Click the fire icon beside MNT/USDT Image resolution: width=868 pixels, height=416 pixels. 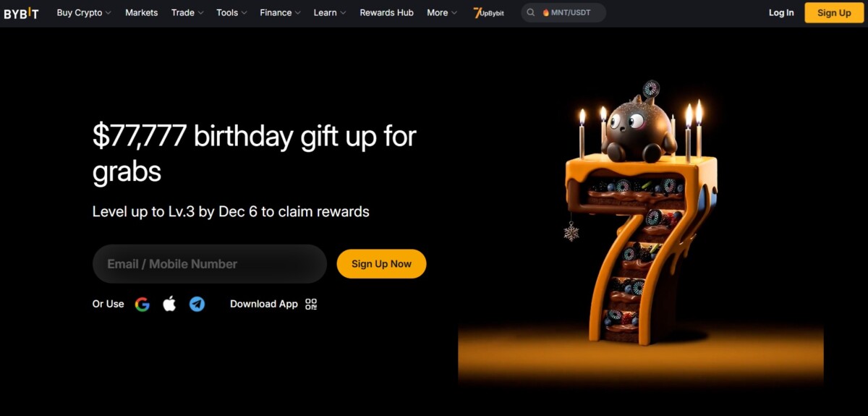click(x=546, y=13)
